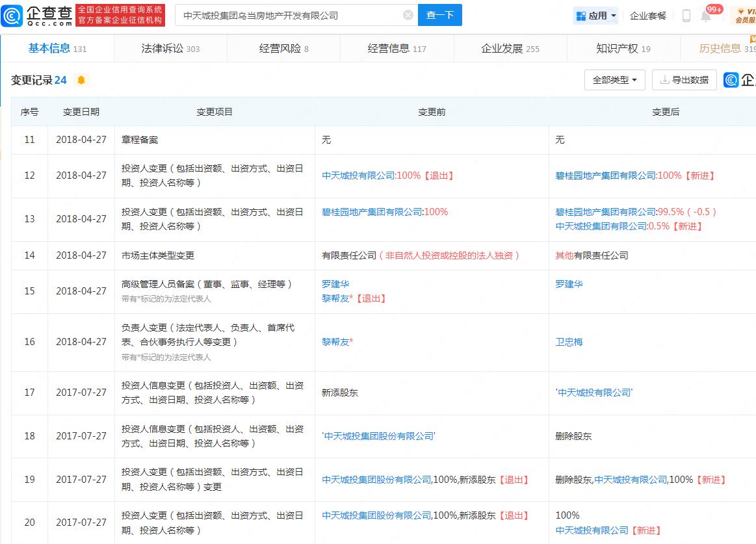
Task: View the 历史信息 tab
Action: click(x=723, y=48)
